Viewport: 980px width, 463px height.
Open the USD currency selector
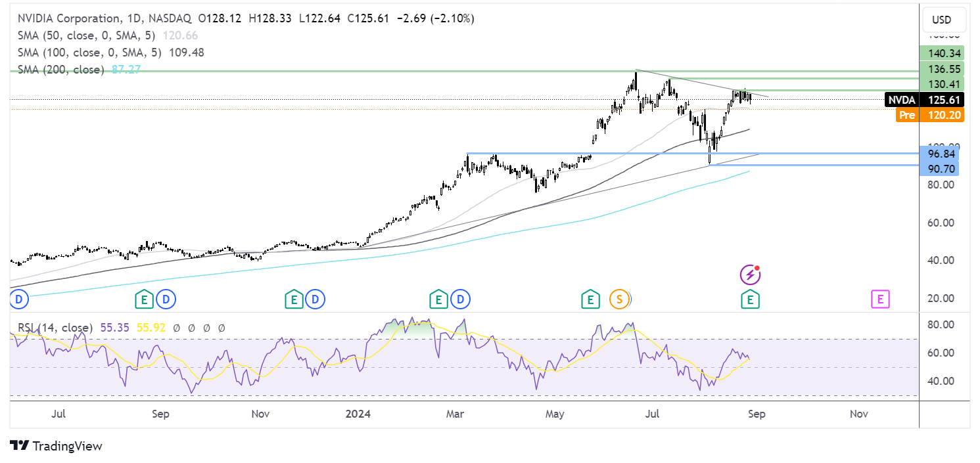(945, 20)
